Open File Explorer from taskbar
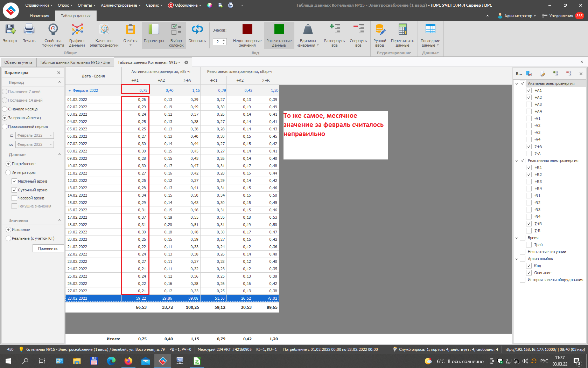Viewport: 588px width, 368px height. pos(77,361)
